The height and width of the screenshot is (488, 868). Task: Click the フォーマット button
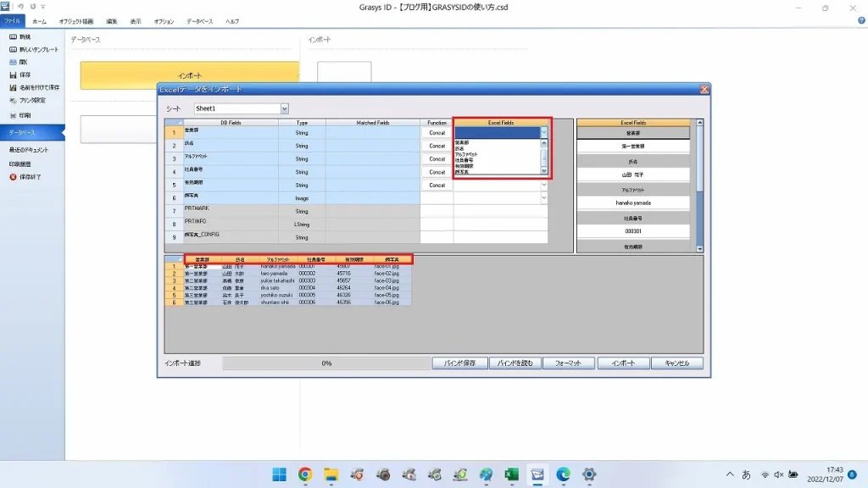568,363
